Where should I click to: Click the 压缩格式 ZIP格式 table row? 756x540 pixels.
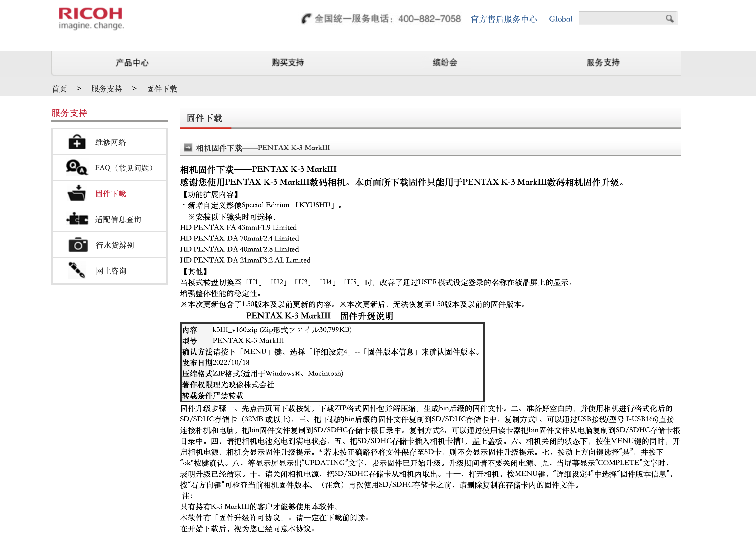[x=332, y=373]
